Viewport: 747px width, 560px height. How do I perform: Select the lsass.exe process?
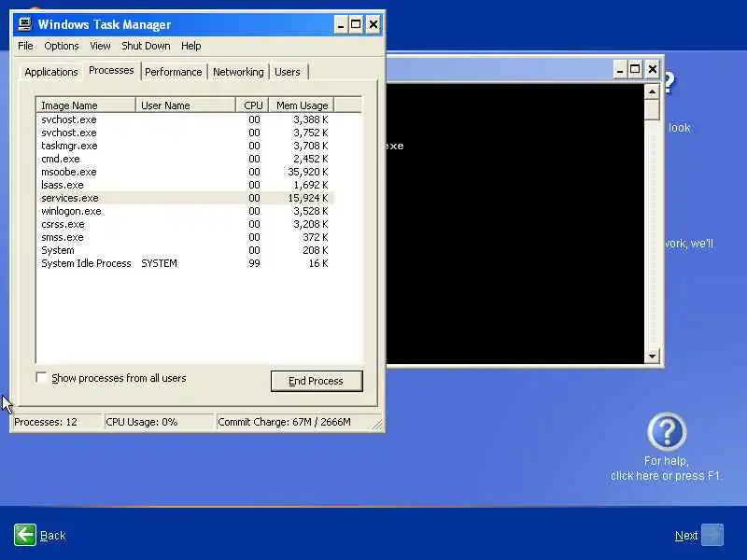186,185
